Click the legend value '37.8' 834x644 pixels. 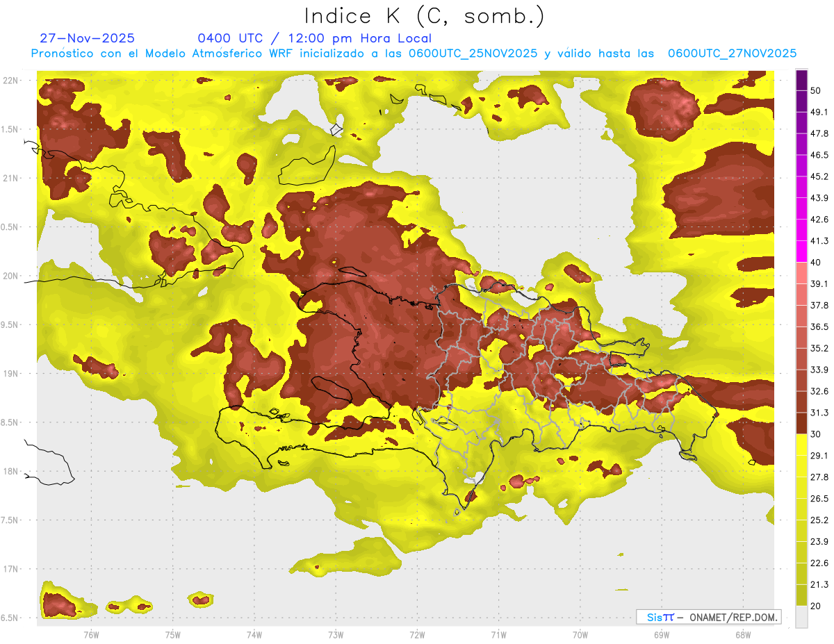(819, 305)
